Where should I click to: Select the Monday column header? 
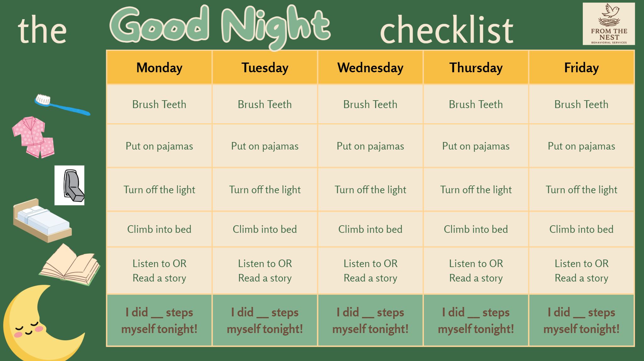[159, 68]
